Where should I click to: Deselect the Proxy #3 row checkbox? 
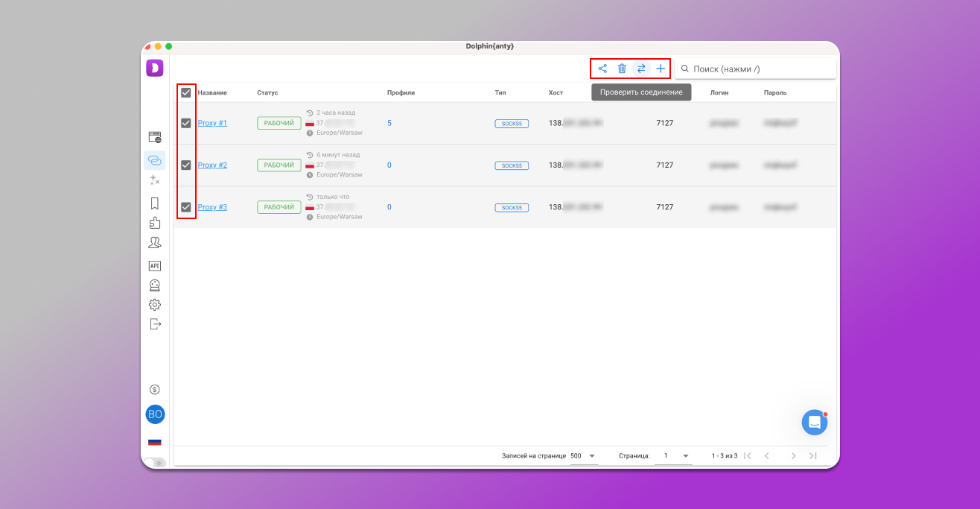(x=186, y=207)
